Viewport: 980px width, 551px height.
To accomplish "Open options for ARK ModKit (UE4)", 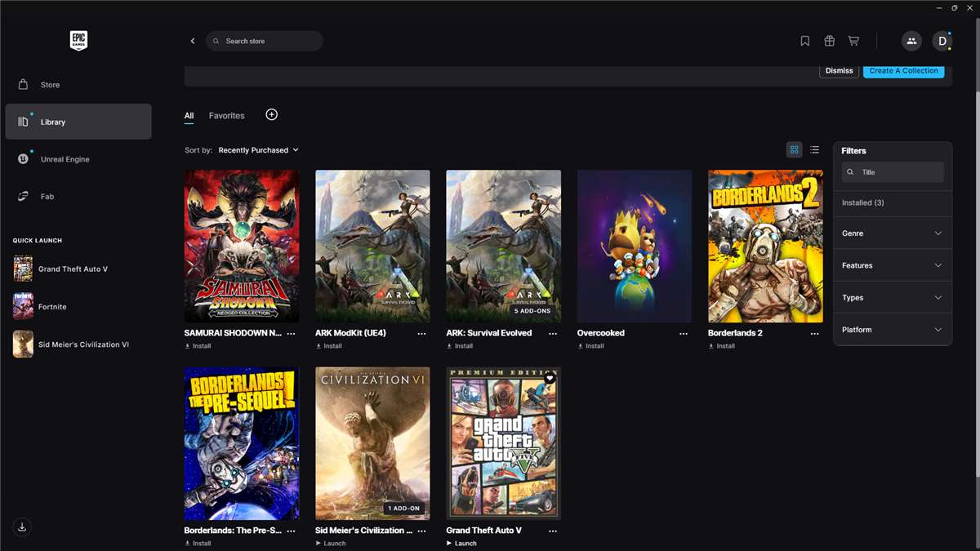I will [x=422, y=334].
